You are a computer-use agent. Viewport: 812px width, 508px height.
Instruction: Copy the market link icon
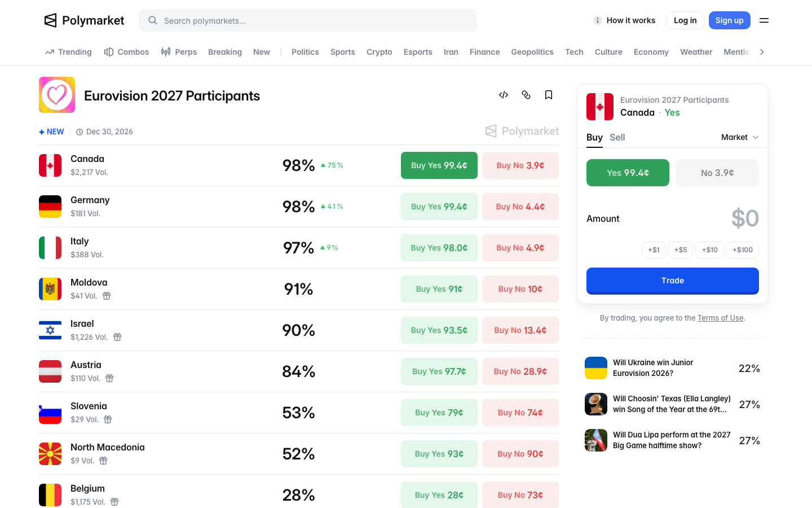(x=526, y=95)
